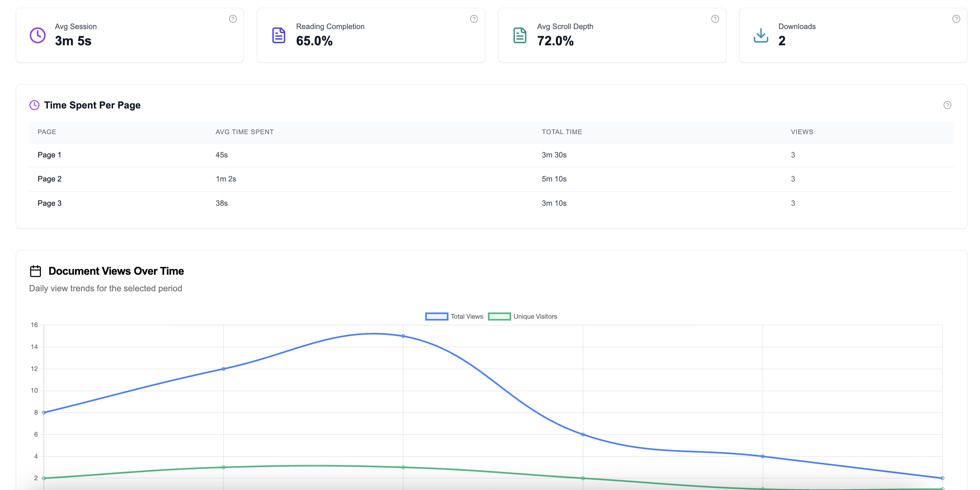This screenshot has width=980, height=490.
Task: Click the peak data point on the Total Views line
Action: pos(403,336)
